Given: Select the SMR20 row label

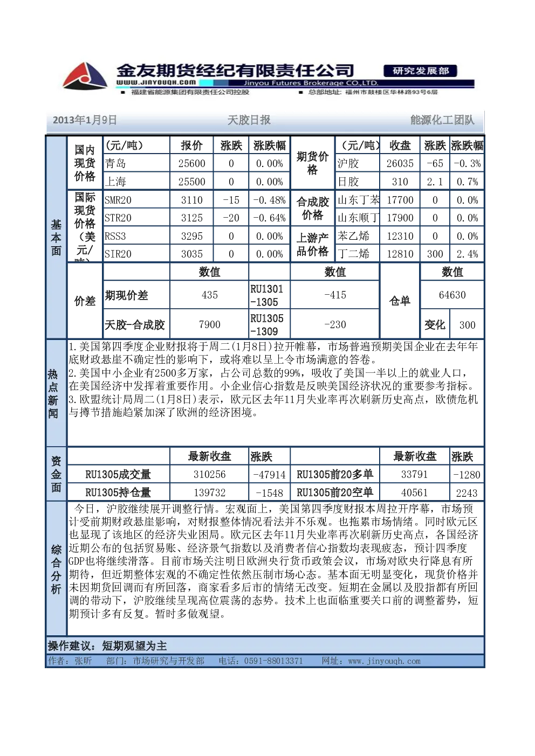Looking at the screenshot, I should [x=118, y=200].
